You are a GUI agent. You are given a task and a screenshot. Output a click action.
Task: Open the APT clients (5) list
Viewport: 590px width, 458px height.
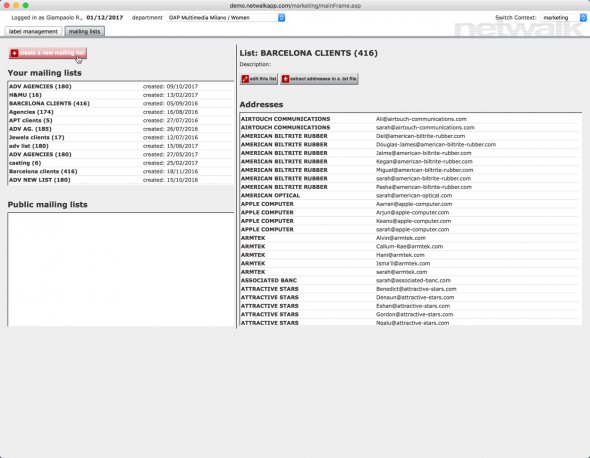tap(30, 120)
